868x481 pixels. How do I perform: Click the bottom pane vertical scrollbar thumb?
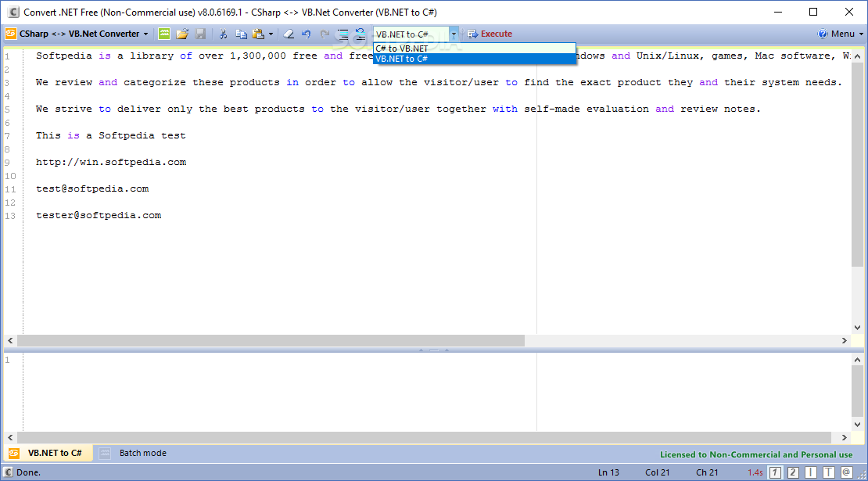tap(857, 392)
